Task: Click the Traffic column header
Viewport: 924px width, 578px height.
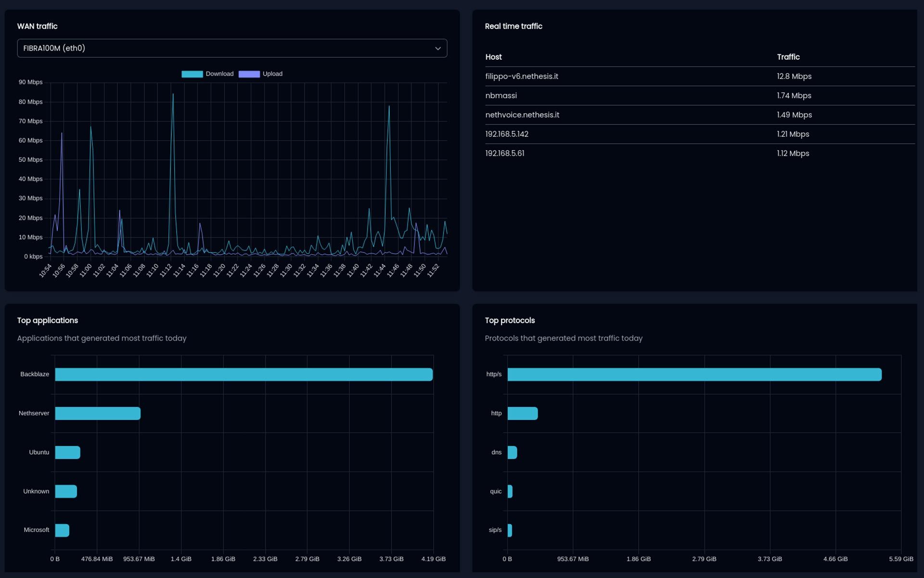Action: [x=788, y=57]
